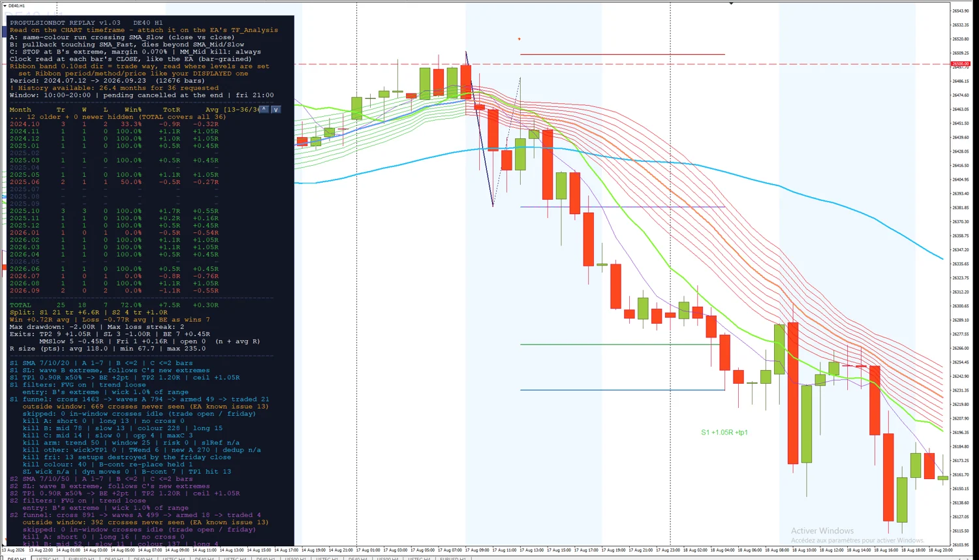This screenshot has width=979, height=560.
Task: Switch to the US500,H1 chart tab
Action: tap(295, 558)
